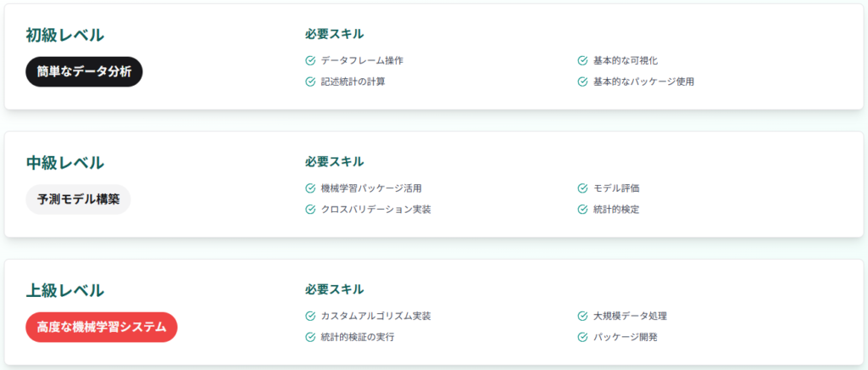Click check icon beside 統計的検証の実行
This screenshot has width=868, height=370.
tap(310, 337)
